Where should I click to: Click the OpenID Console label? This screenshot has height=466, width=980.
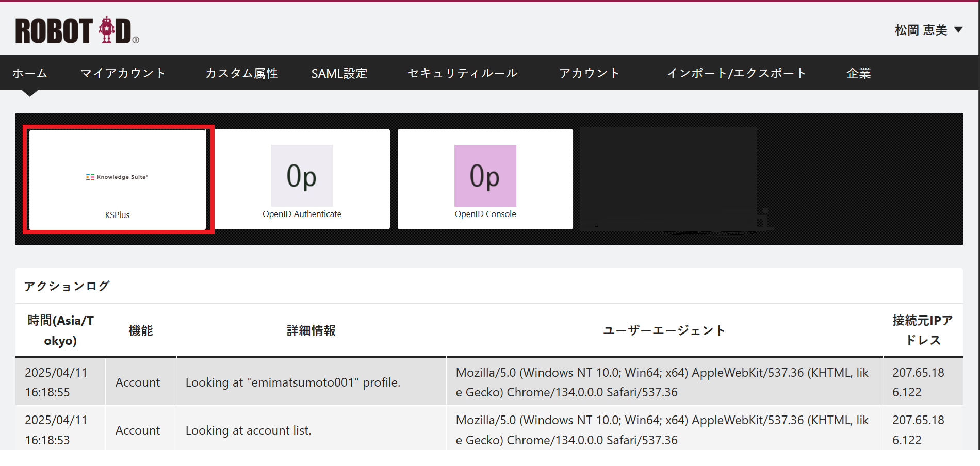(x=485, y=214)
